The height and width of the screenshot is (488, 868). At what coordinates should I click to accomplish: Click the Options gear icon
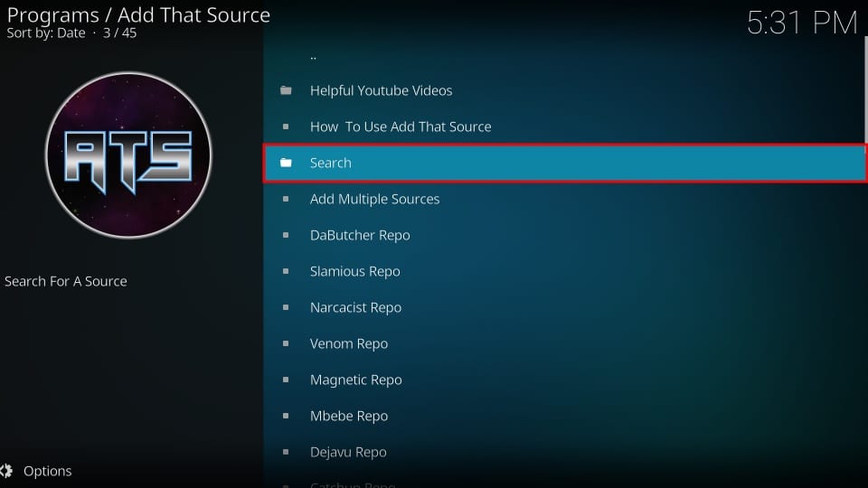[6, 471]
